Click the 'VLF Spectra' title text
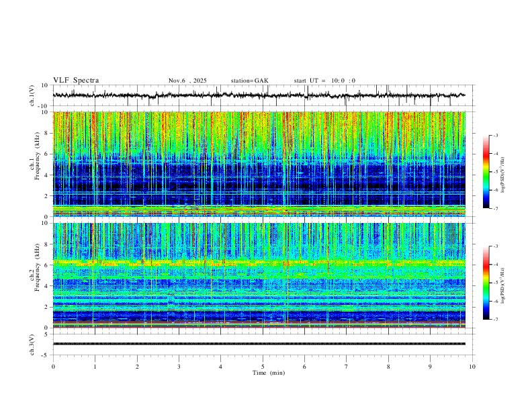This screenshot has width=532, height=411. (x=76, y=81)
